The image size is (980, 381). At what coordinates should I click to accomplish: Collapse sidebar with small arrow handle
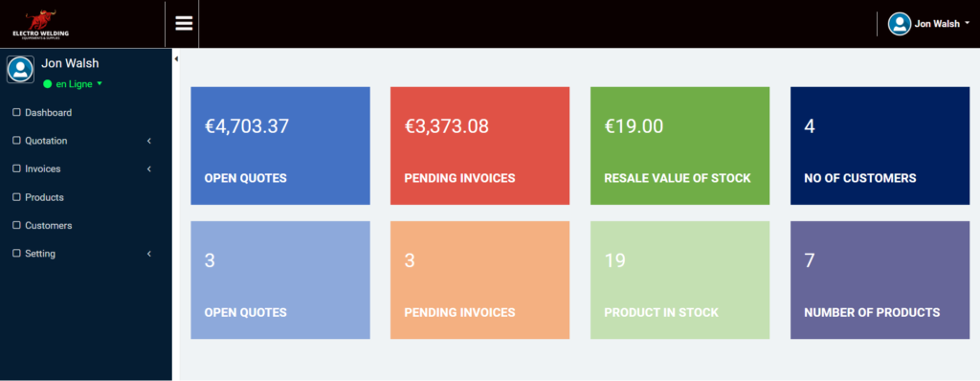(x=176, y=58)
